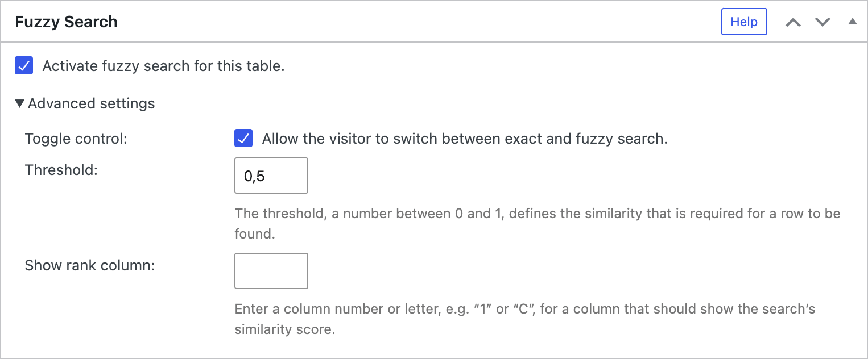Click the small collapse triangle at far right
This screenshot has height=359, width=868.
coord(852,21)
